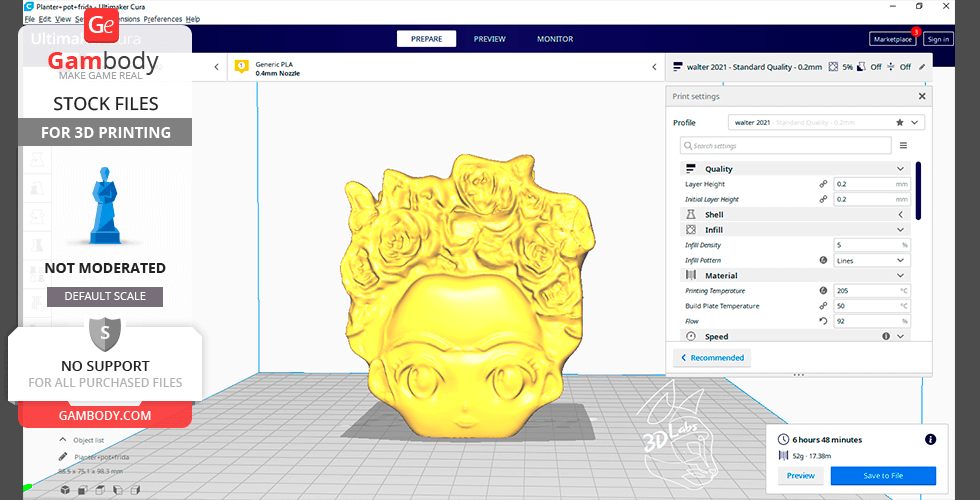The height and width of the screenshot is (500, 980).
Task: Click the Build Plate Temperature value field
Action: pyautogui.click(x=872, y=306)
